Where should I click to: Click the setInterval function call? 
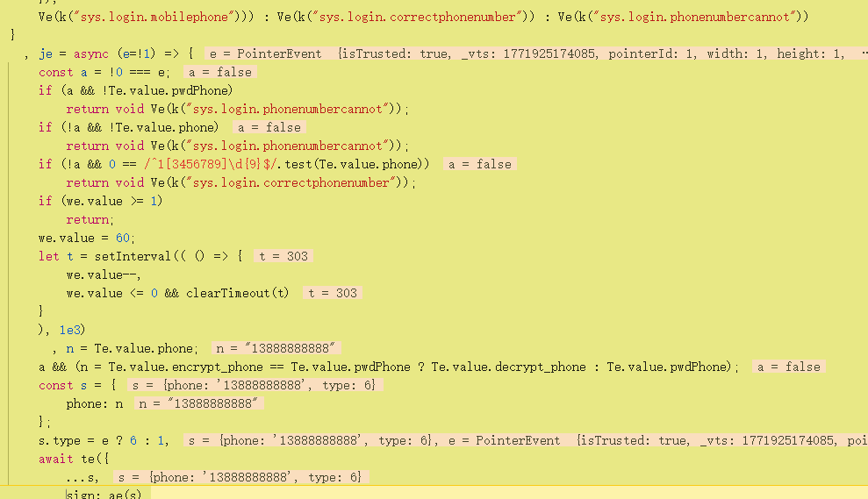pyautogui.click(x=126, y=256)
